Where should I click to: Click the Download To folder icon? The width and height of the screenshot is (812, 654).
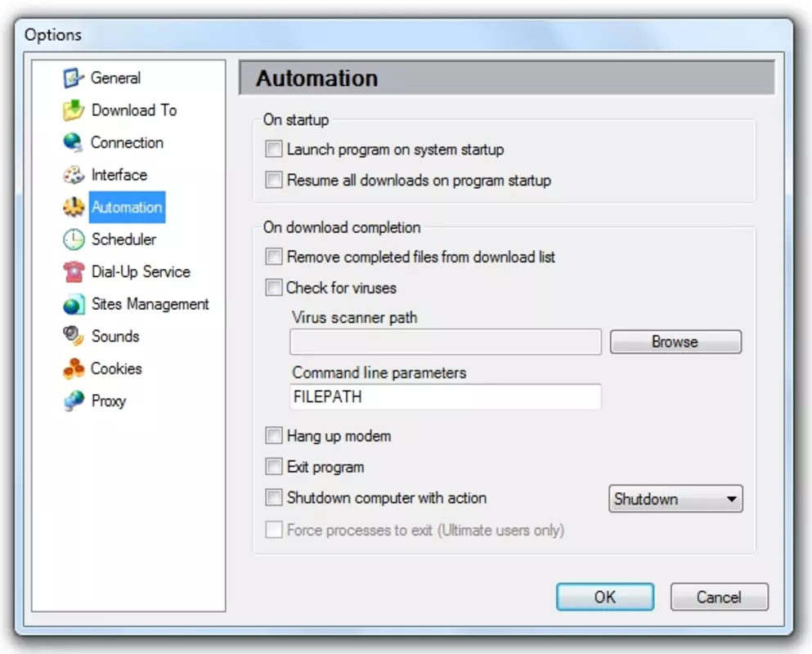pyautogui.click(x=74, y=110)
